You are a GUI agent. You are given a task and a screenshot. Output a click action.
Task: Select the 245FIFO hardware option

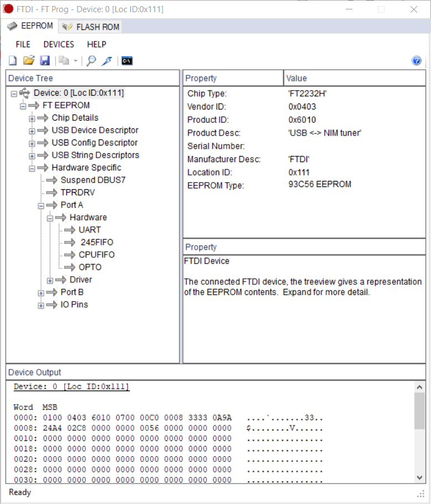tap(97, 242)
